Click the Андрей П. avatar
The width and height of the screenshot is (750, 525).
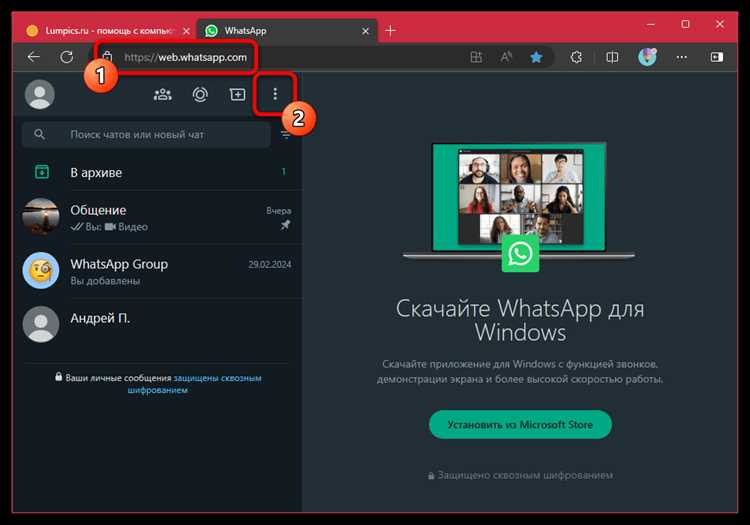tap(41, 324)
